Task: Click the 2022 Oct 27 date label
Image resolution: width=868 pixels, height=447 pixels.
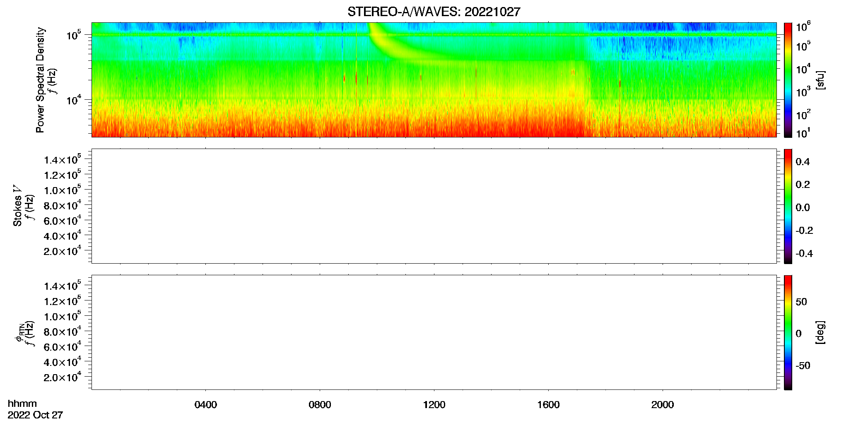Action: pos(35,415)
